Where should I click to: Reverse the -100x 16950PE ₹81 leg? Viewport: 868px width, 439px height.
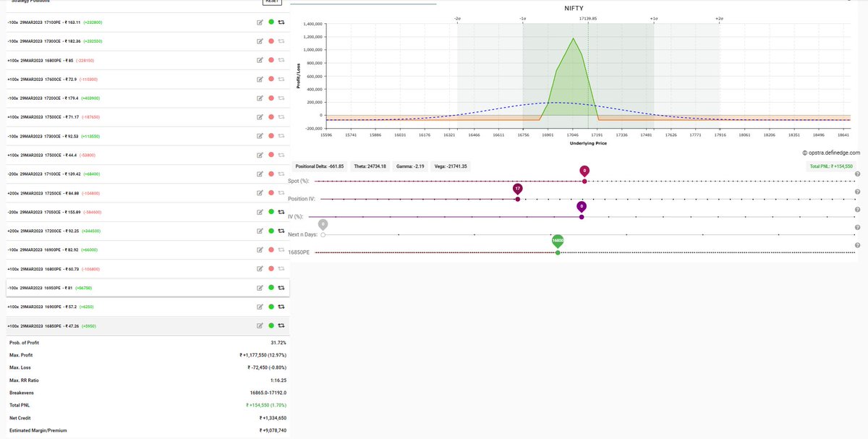point(281,288)
